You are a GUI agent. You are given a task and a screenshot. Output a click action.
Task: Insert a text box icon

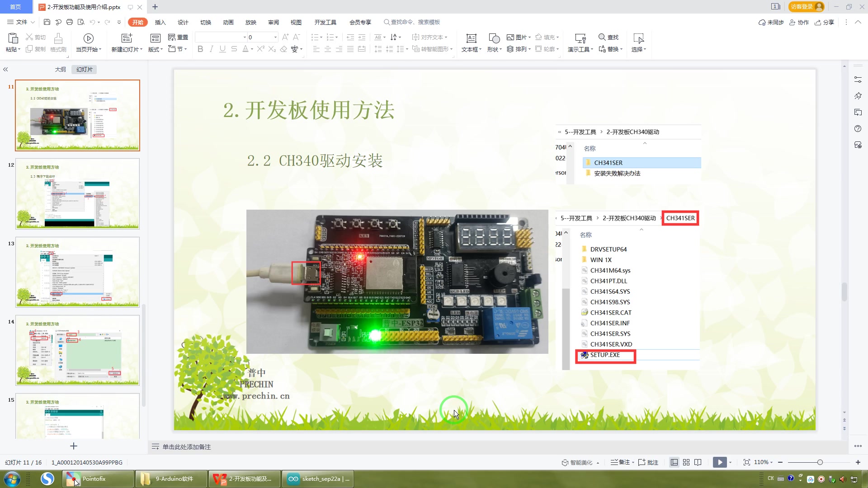tap(471, 38)
